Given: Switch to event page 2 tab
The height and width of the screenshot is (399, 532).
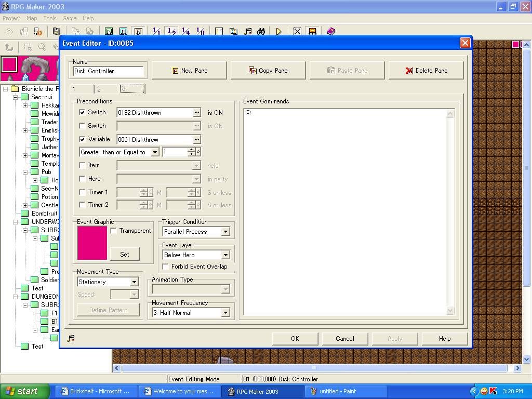Looking at the screenshot, I should point(98,89).
